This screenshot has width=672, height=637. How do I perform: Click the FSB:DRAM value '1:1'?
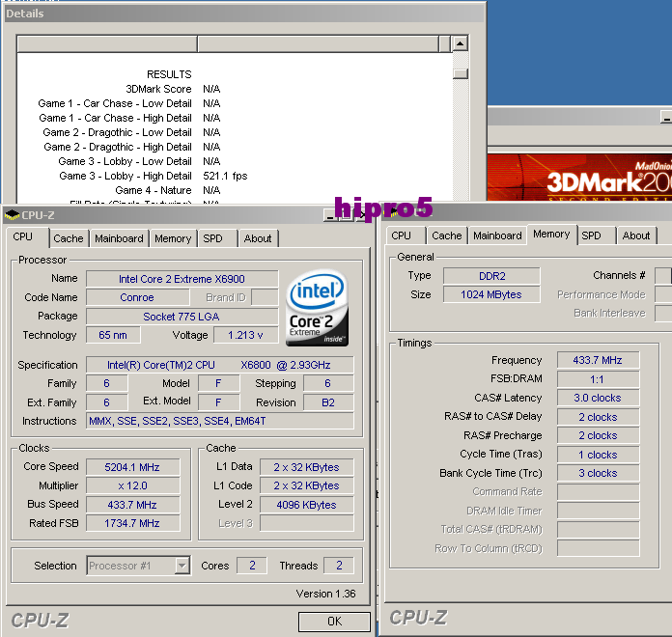coord(598,379)
